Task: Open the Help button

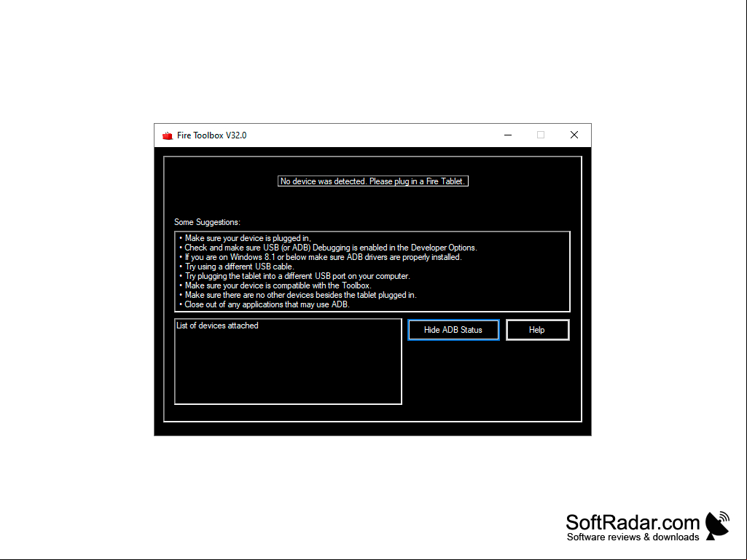Action: click(537, 330)
